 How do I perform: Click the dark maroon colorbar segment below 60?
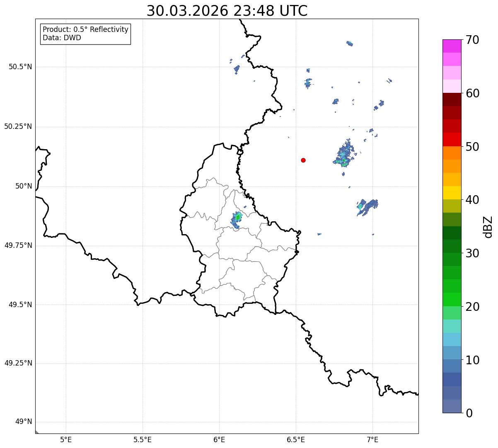tap(452, 99)
